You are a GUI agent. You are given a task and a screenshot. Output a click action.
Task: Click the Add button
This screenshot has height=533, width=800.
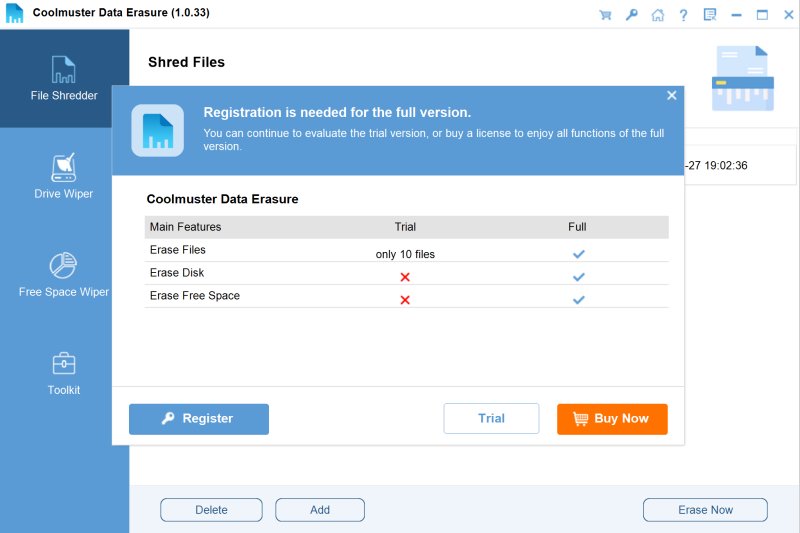(320, 510)
